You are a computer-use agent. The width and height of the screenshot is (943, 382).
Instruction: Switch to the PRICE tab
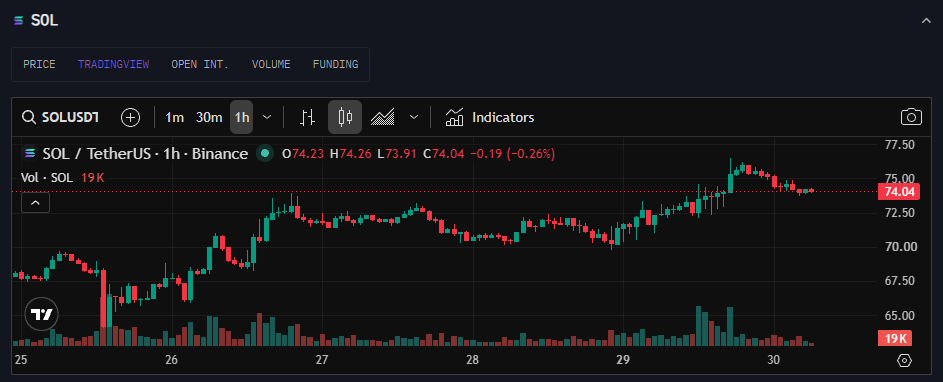39,64
